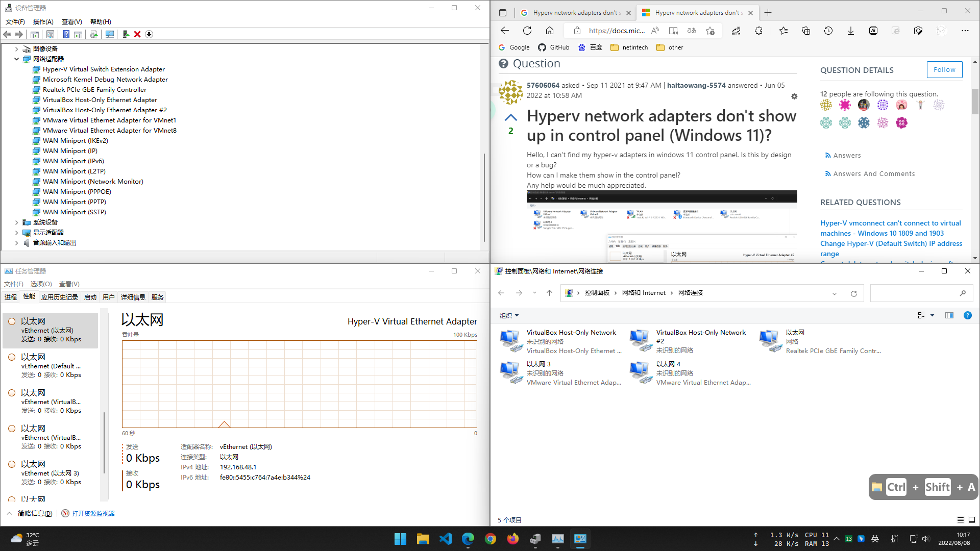Image resolution: width=980 pixels, height=551 pixels.
Task: Click the upvote arrow on the question
Action: tap(511, 117)
